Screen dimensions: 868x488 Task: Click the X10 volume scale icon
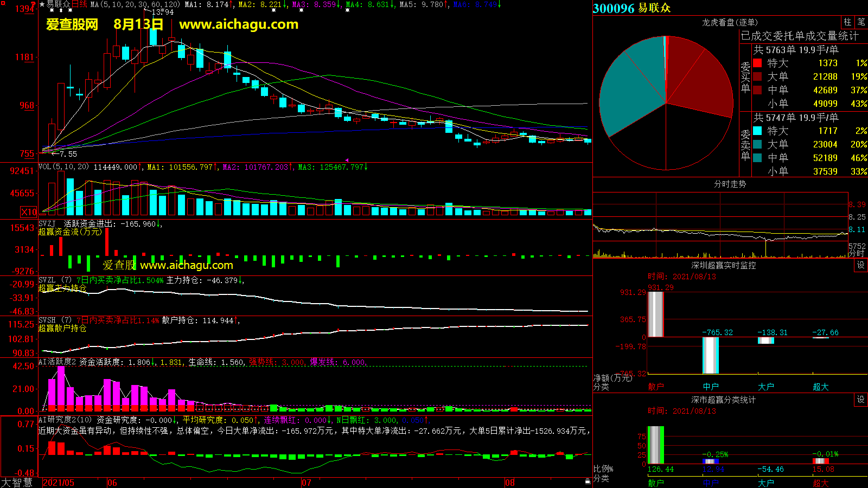point(29,212)
